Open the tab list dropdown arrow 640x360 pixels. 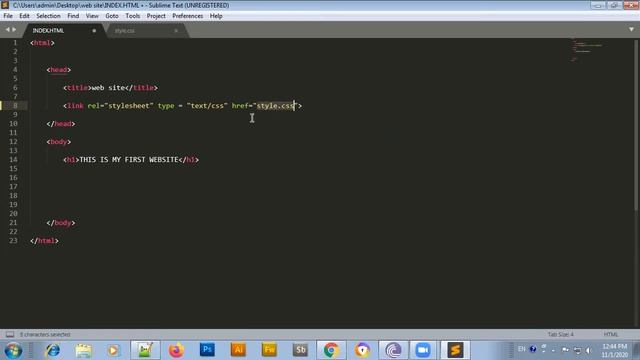(631, 29)
